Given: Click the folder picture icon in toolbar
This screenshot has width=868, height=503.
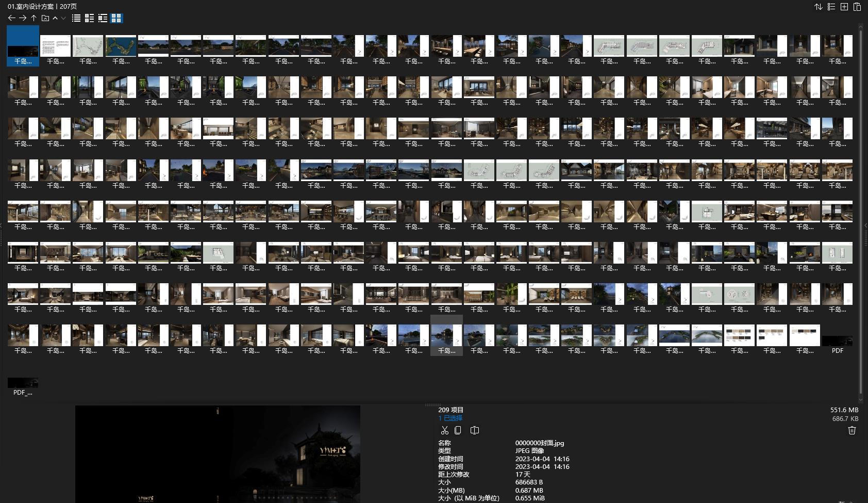Looking at the screenshot, I should [x=45, y=18].
